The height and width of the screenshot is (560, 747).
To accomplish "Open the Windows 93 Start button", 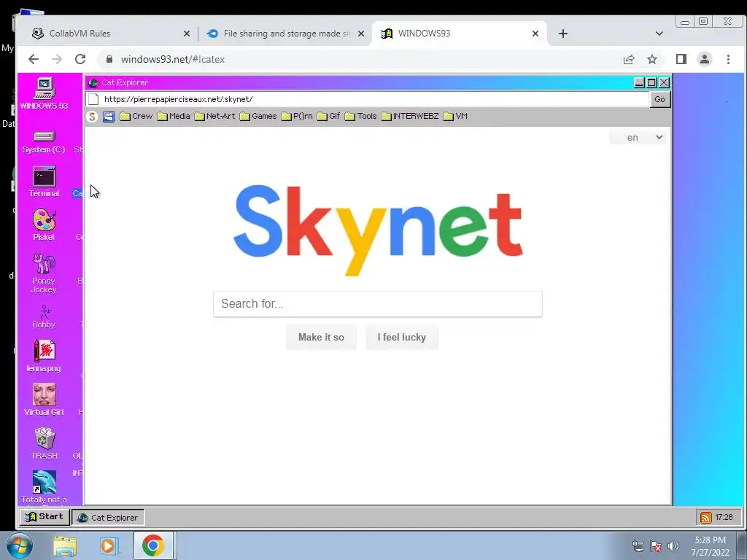I will click(x=44, y=517).
